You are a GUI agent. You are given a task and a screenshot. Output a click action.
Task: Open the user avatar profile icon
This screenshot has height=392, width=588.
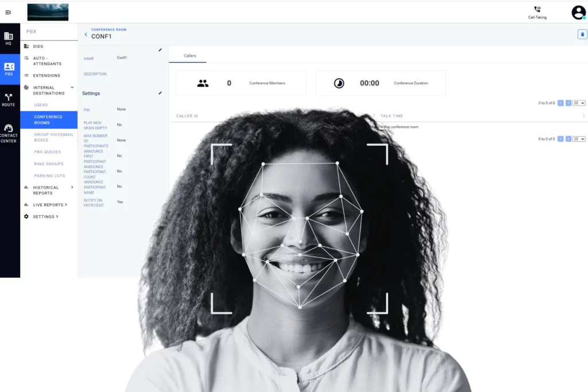pos(578,11)
